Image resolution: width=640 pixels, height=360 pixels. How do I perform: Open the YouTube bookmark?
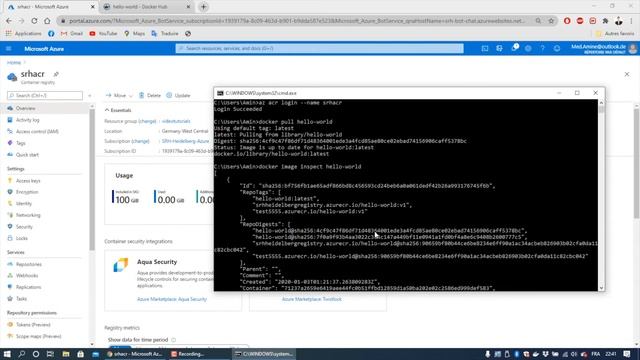[103, 33]
